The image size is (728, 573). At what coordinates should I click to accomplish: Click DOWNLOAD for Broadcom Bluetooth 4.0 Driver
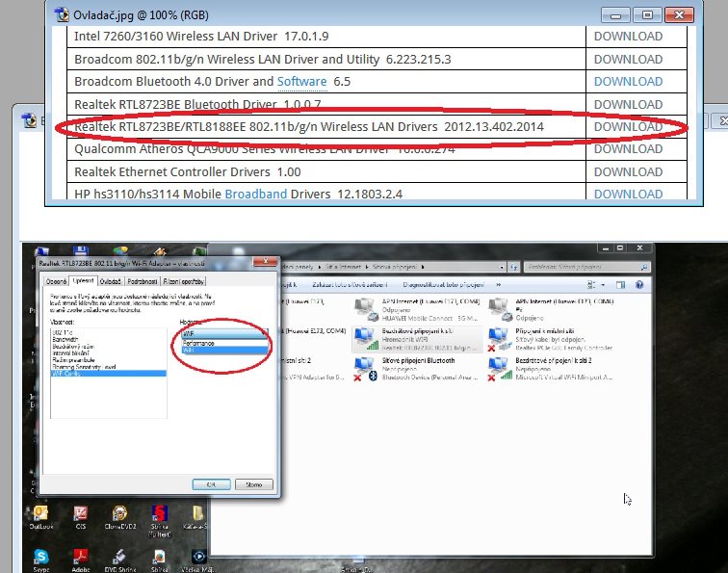(x=628, y=81)
